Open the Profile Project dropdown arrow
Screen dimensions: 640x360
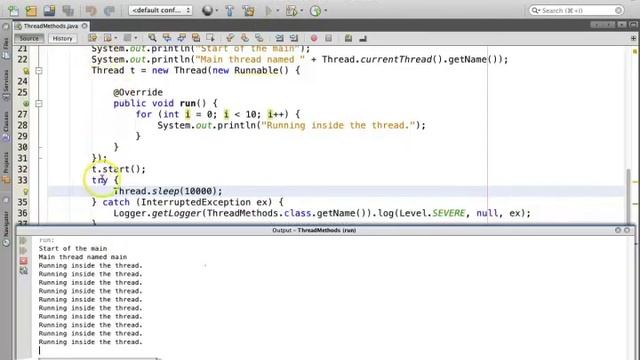tap(325, 11)
